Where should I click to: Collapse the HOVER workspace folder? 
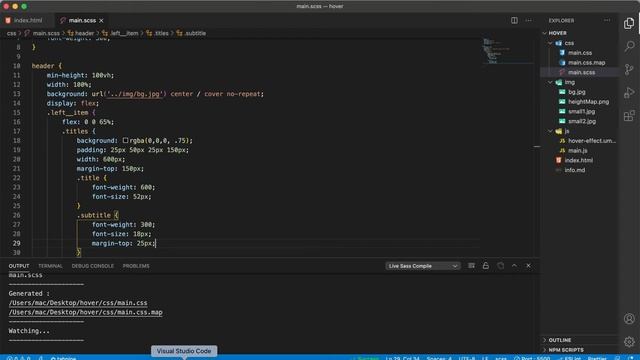(558, 33)
